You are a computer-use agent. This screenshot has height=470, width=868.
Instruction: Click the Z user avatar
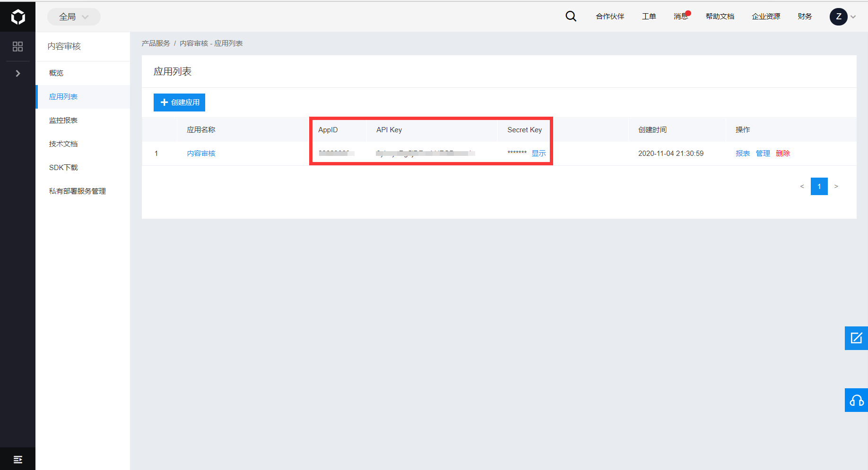tap(838, 17)
